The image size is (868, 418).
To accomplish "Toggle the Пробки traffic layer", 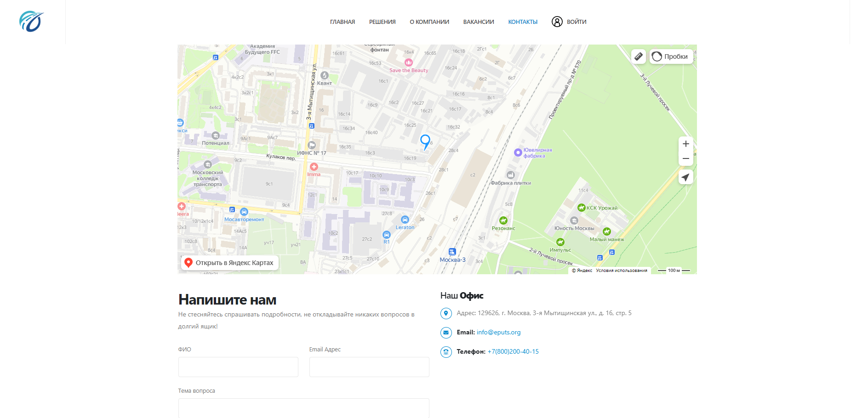I will pyautogui.click(x=671, y=56).
